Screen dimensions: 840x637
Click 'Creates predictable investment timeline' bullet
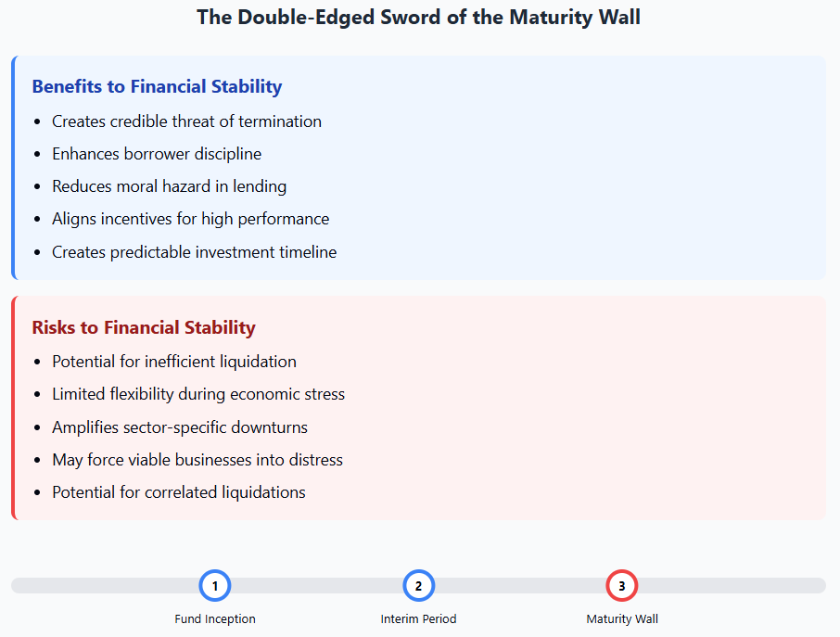194,251
